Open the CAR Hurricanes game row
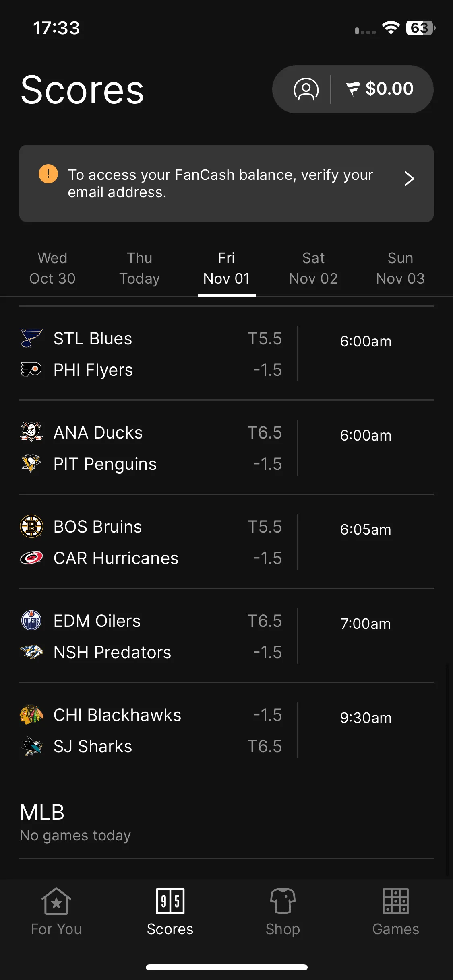This screenshot has height=980, width=453. click(226, 542)
